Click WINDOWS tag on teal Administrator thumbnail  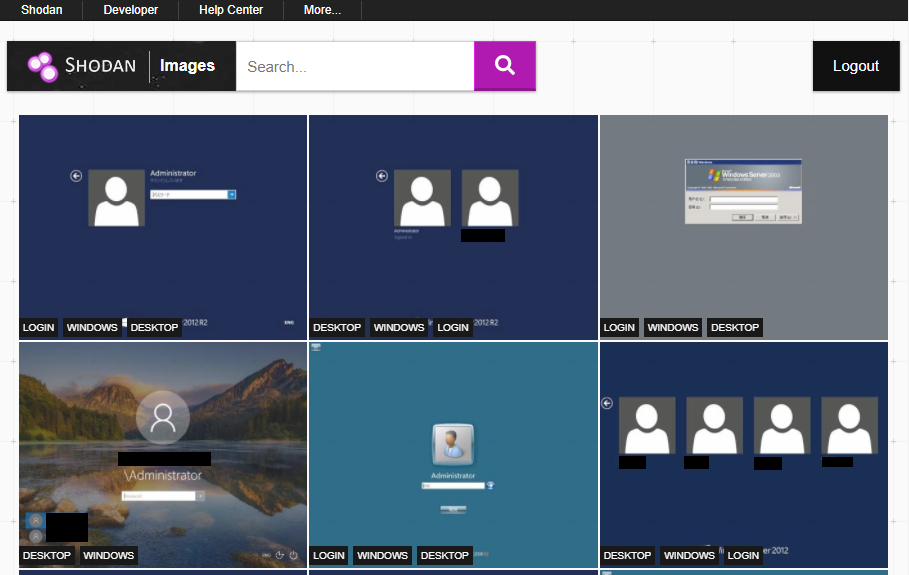coord(383,555)
